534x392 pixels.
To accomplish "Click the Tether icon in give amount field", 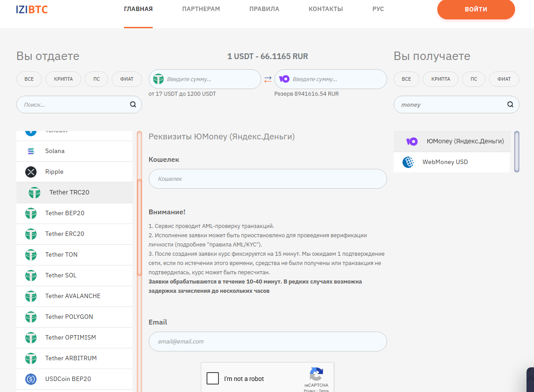I will point(158,79).
